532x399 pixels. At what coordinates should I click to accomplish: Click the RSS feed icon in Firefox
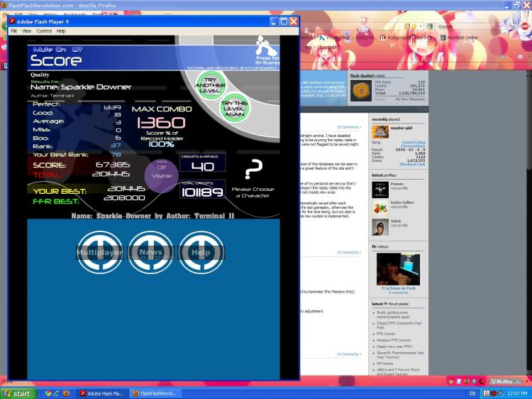407,26
